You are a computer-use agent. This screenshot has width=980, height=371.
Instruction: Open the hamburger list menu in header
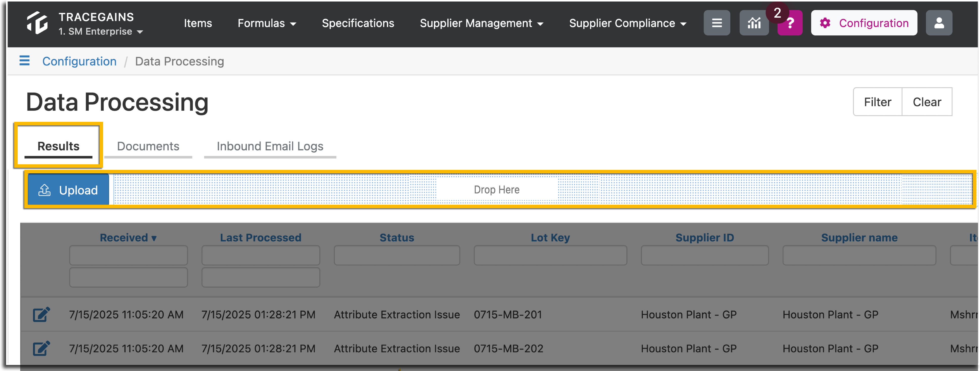(x=717, y=23)
